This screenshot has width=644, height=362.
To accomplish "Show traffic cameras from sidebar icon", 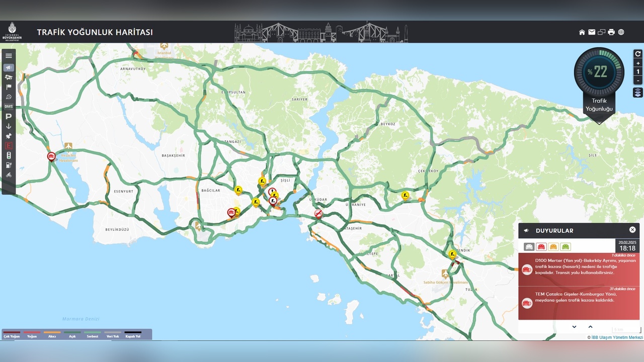I will click(x=9, y=77).
